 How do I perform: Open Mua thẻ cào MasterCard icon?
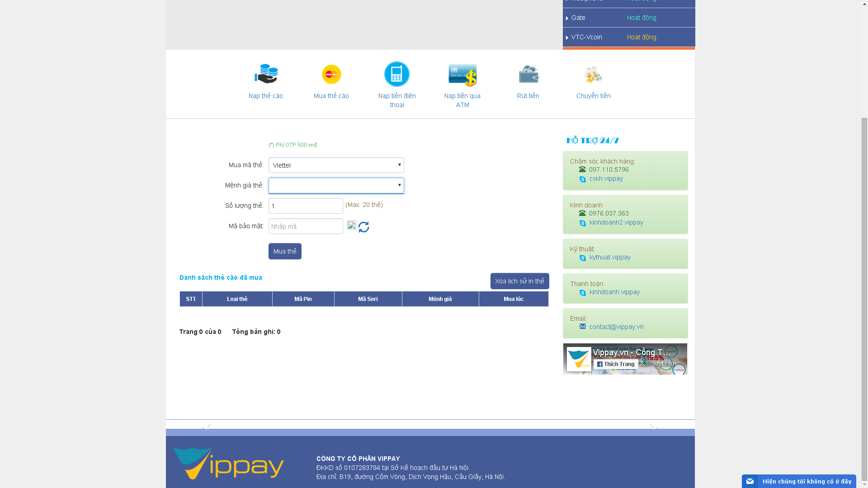point(331,75)
